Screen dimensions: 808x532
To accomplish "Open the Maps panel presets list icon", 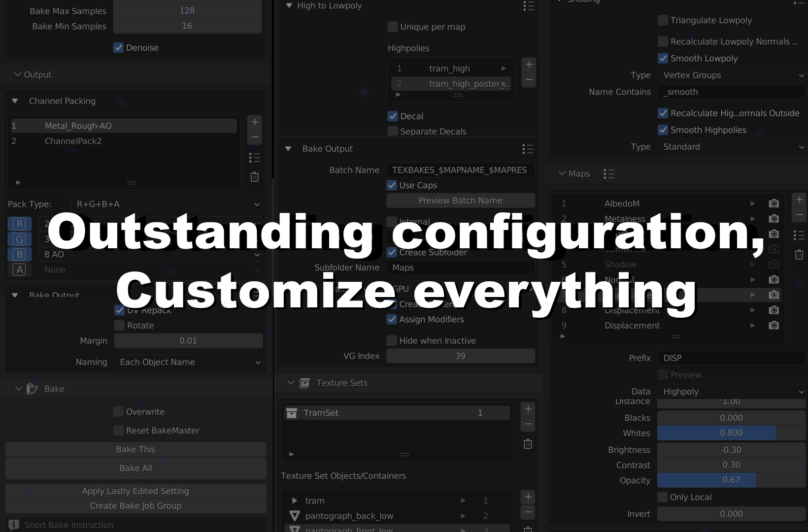I will 609,174.
